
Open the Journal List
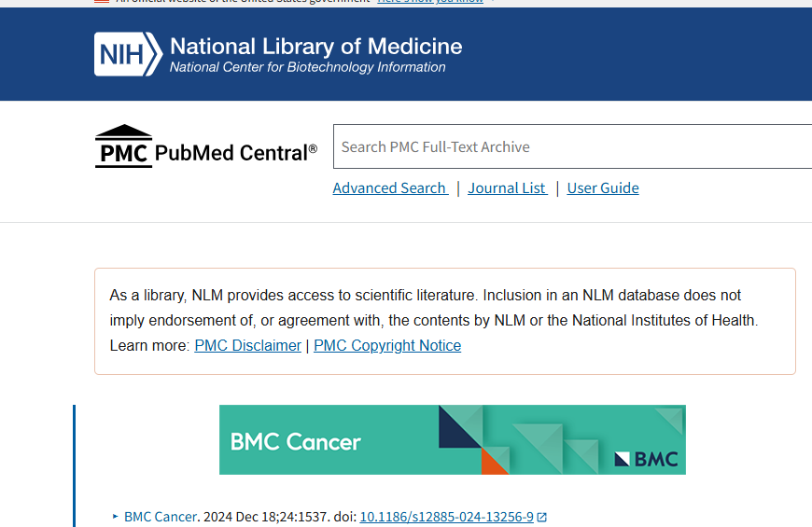click(x=507, y=188)
